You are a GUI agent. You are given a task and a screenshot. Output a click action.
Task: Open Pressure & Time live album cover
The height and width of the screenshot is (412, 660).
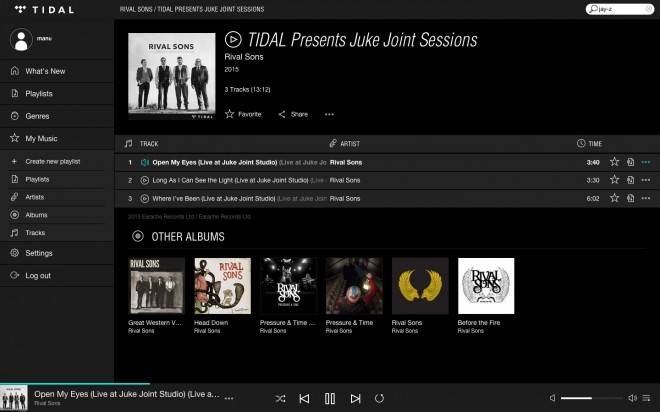288,286
